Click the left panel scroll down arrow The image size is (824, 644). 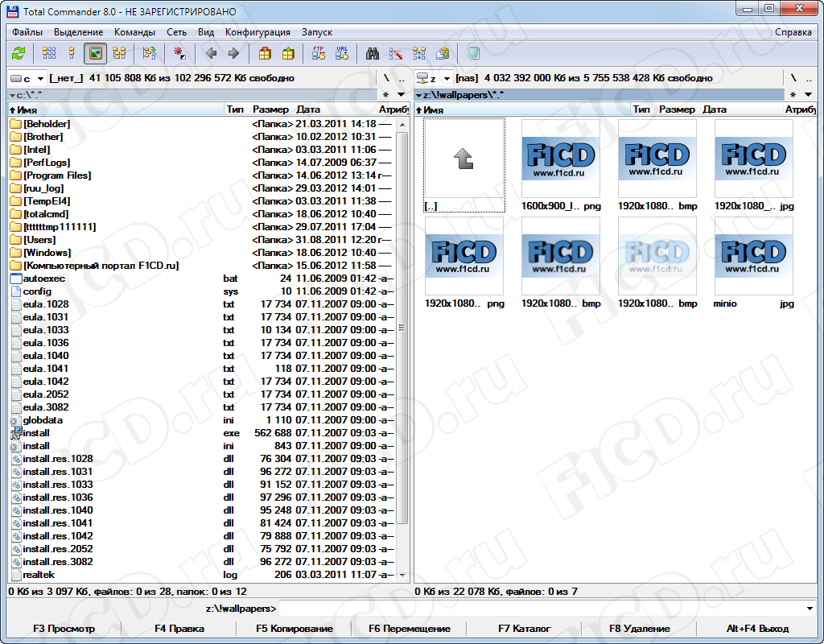pyautogui.click(x=402, y=575)
